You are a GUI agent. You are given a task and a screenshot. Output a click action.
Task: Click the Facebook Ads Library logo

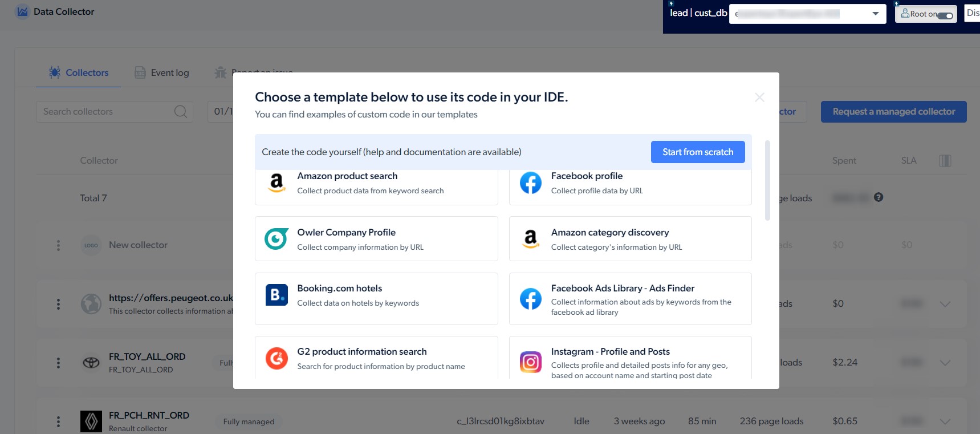[x=531, y=299]
